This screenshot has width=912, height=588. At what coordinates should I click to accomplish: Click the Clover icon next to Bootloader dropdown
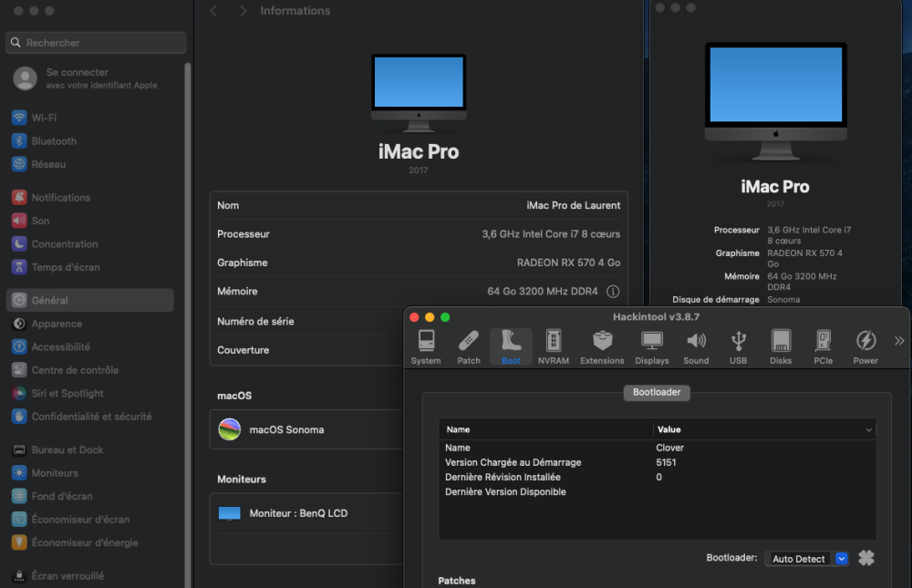866,558
